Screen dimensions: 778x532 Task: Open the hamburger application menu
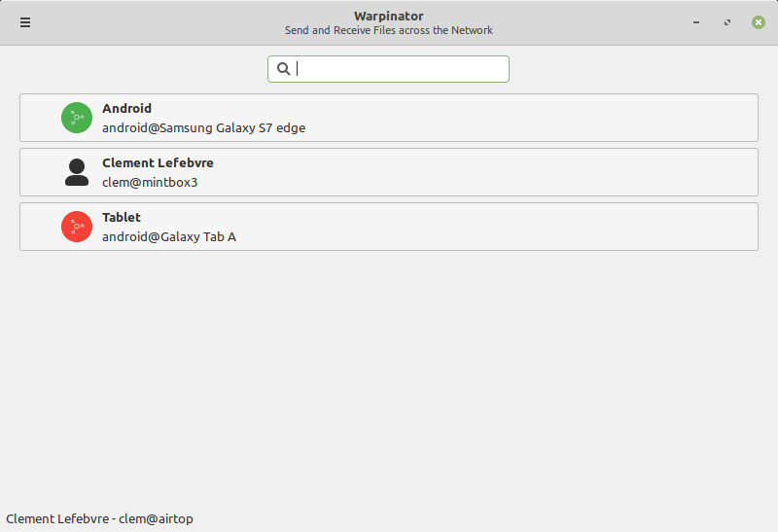(x=25, y=22)
